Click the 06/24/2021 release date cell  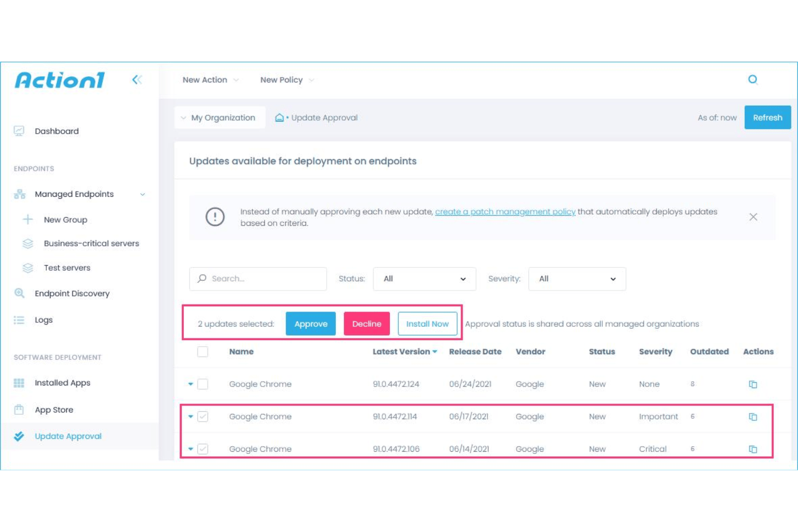[470, 384]
